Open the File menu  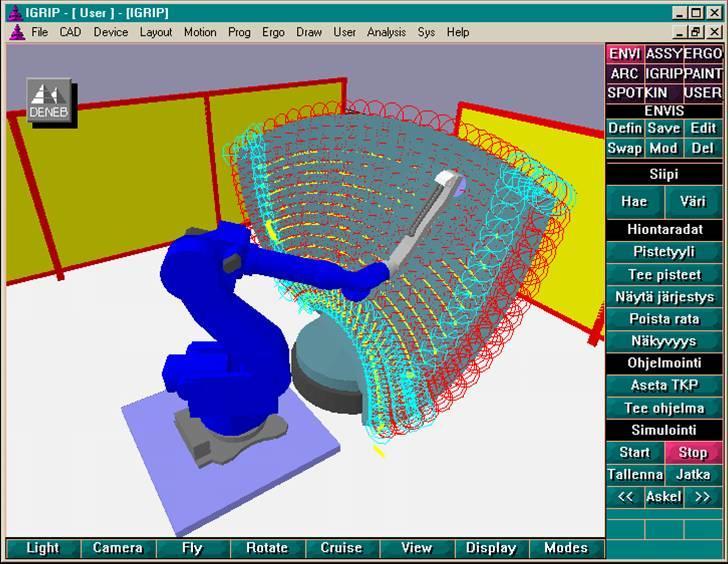coord(39,32)
